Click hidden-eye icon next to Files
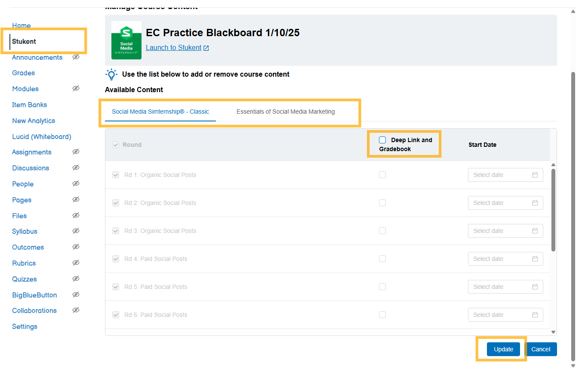Image resolution: width=588 pixels, height=369 pixels. (x=76, y=215)
